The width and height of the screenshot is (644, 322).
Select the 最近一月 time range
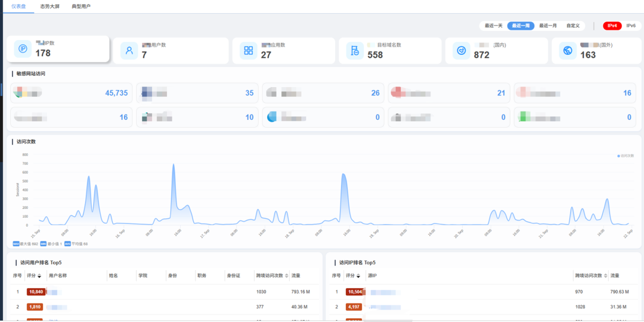[x=548, y=26]
